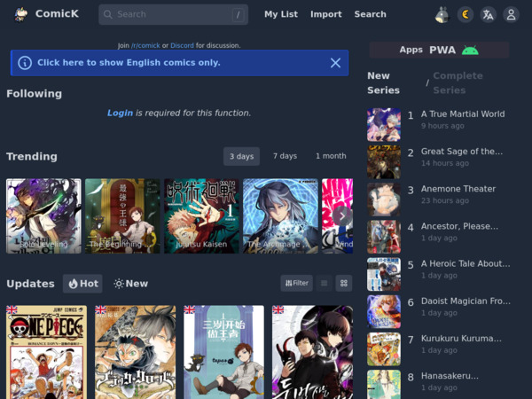This screenshot has height=399, width=532.
Task: Open Daoist Magician Fro... title
Action: pyautogui.click(x=465, y=301)
